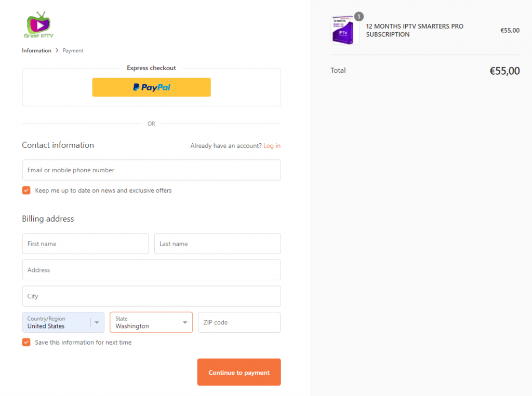Click the quantity badge on the product image

(358, 17)
